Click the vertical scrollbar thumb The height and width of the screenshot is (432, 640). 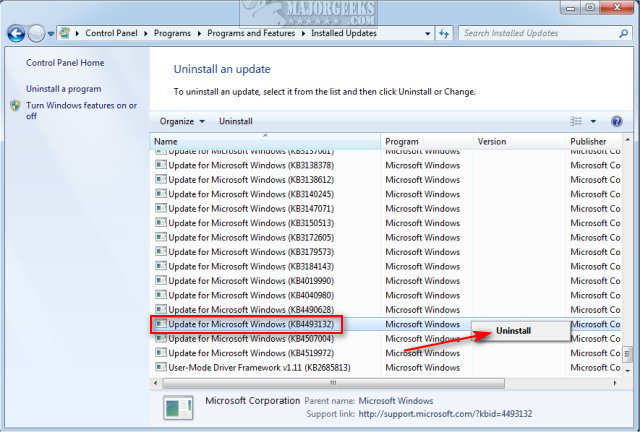pyautogui.click(x=627, y=354)
